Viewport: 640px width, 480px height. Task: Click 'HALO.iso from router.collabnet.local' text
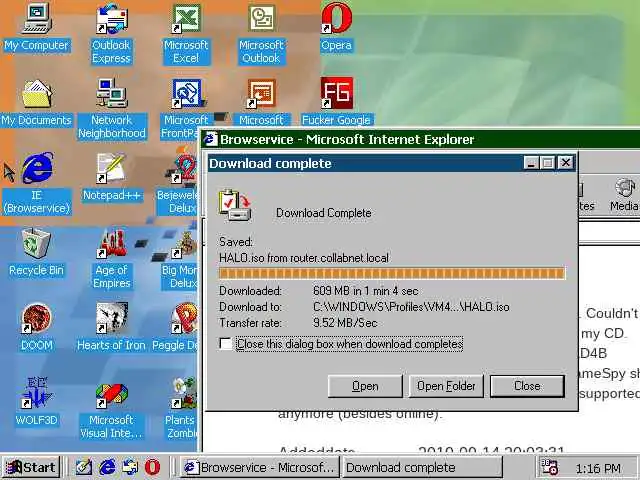click(304, 258)
